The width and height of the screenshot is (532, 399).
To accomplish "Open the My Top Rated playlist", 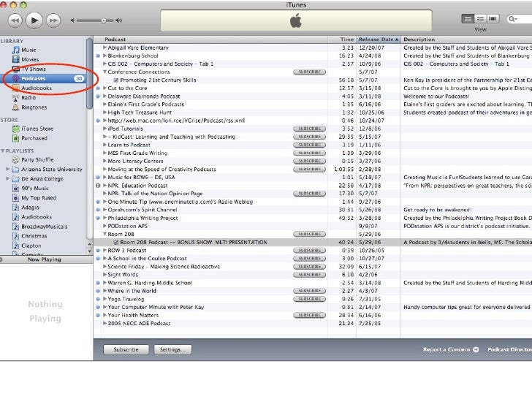I will click(38, 198).
